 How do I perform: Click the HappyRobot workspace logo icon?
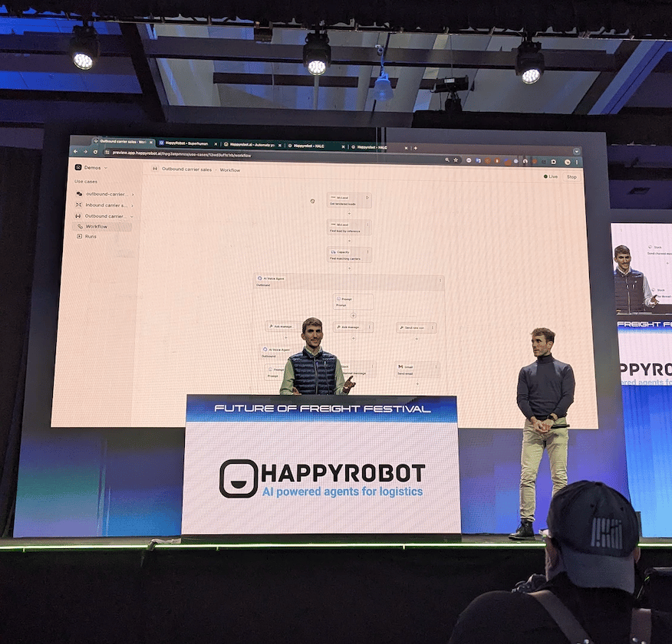pyautogui.click(x=78, y=167)
